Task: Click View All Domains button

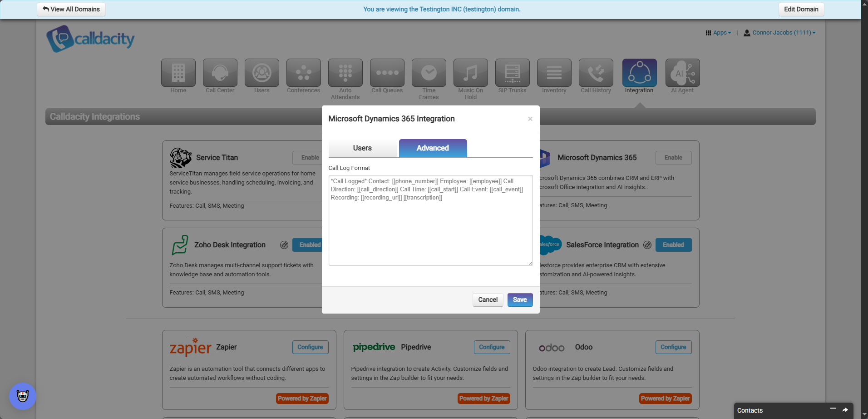Action: pos(71,9)
